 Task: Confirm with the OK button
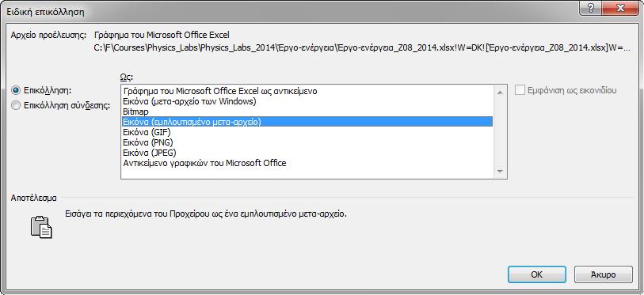(537, 274)
